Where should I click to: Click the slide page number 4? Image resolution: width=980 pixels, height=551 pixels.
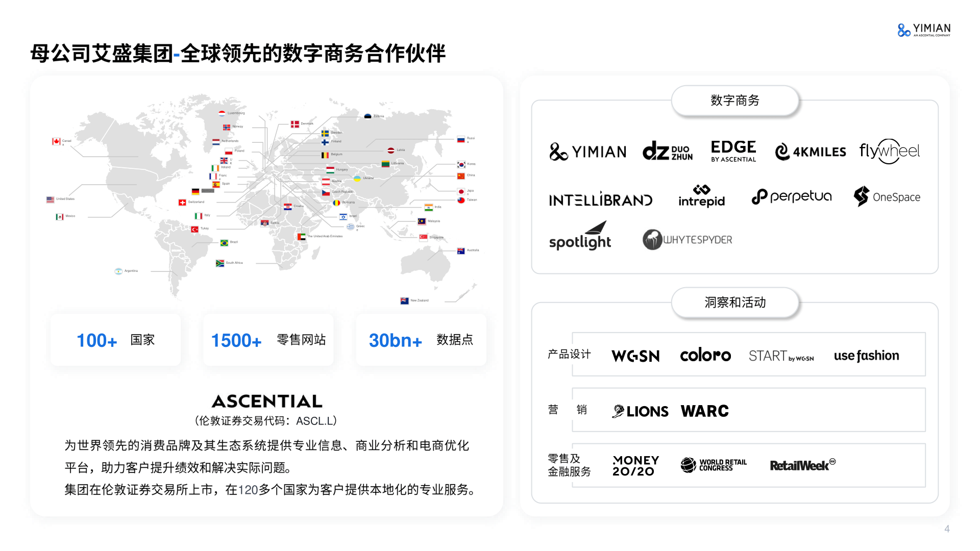tap(947, 529)
